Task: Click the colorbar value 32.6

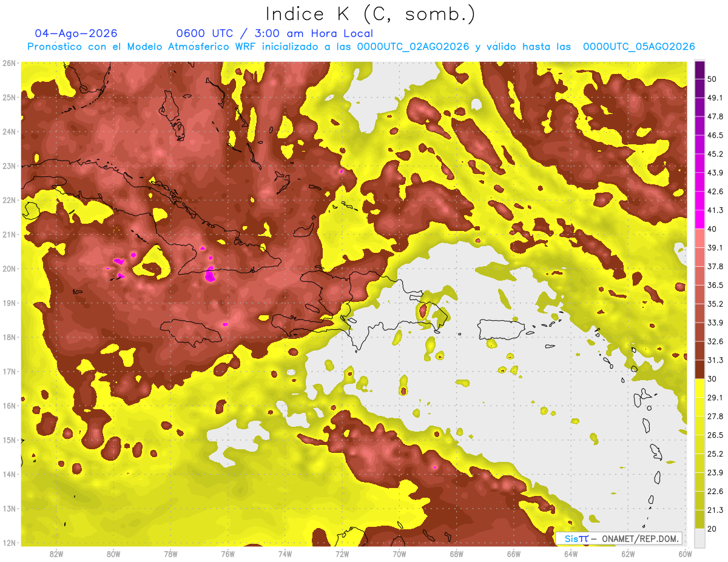Action: [x=715, y=341]
